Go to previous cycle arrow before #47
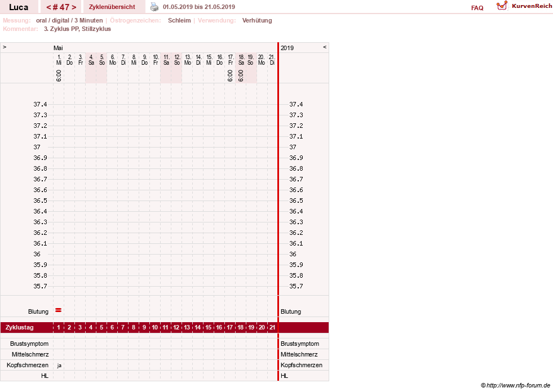 (x=48, y=7)
